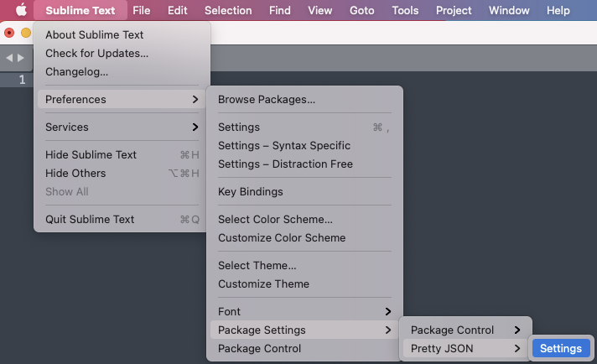Open the Tools menu

tap(405, 10)
